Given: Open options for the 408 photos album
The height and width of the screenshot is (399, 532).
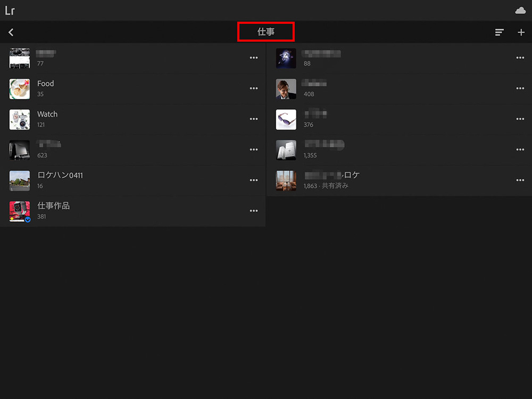Looking at the screenshot, I should 520,89.
